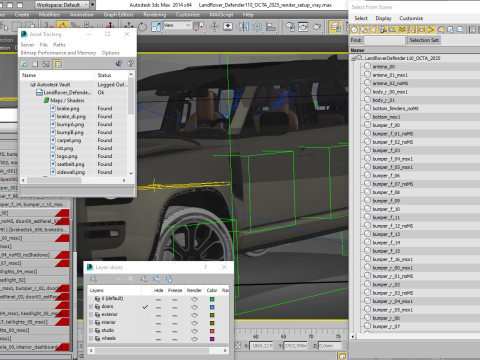Screen dimensions: 480x360
Task: Open MAXScript menu
Action: click(221, 15)
